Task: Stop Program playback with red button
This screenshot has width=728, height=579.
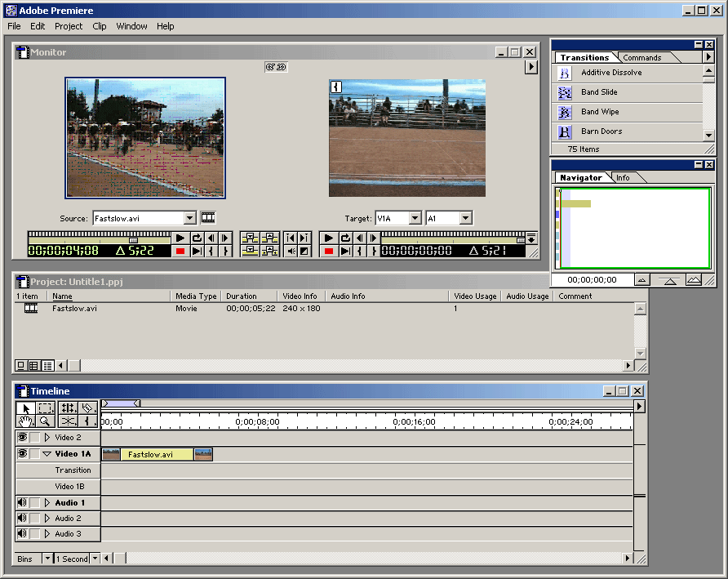Action: point(328,251)
